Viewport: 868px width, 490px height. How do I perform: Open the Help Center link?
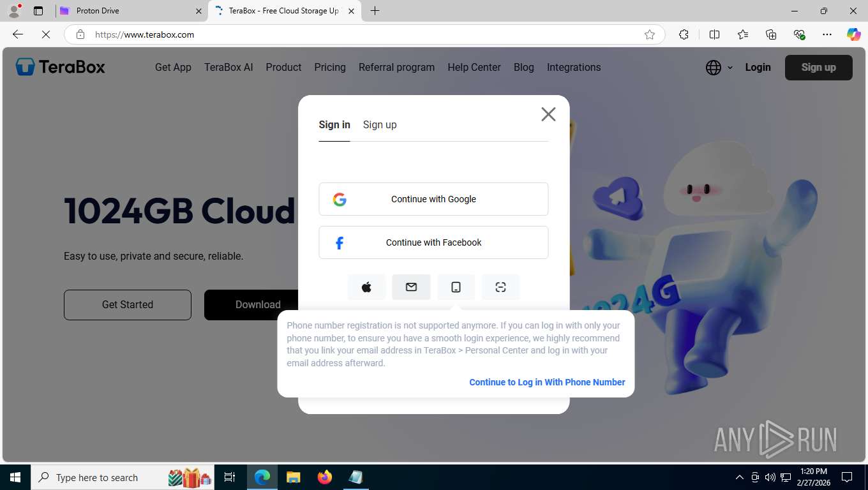(x=474, y=67)
